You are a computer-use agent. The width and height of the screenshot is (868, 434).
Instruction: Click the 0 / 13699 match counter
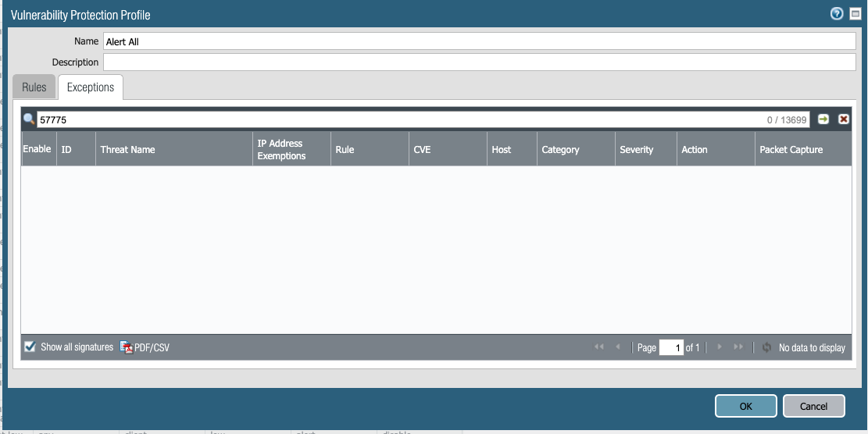click(787, 119)
